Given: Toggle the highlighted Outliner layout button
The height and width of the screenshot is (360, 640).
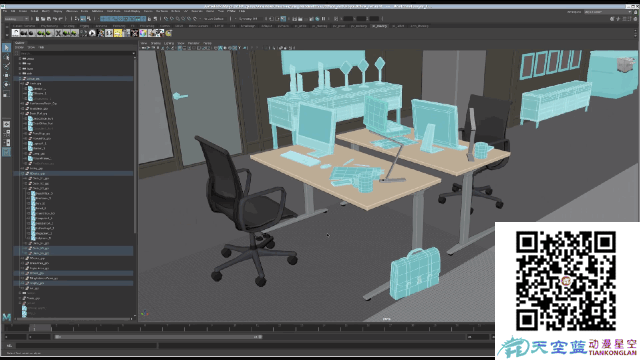Looking at the screenshot, I should pos(6,152).
